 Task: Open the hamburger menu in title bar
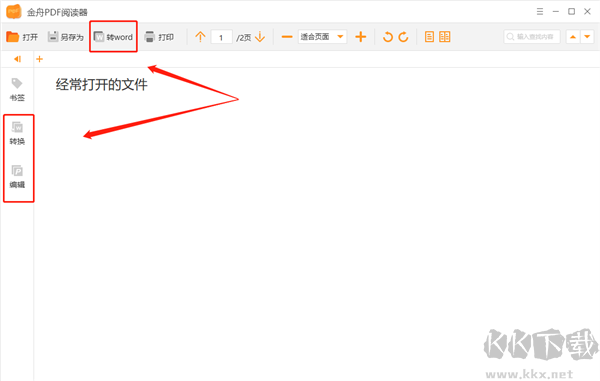pos(540,11)
